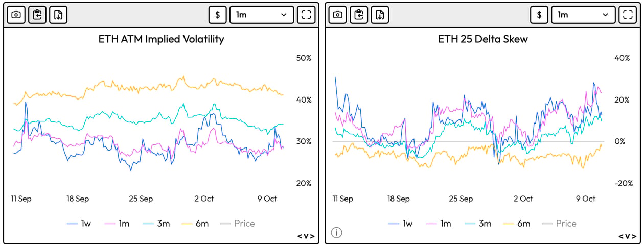Click camera snapshot icon on 25 Delta Skew chart
This screenshot has width=644, height=247.
pyautogui.click(x=337, y=15)
